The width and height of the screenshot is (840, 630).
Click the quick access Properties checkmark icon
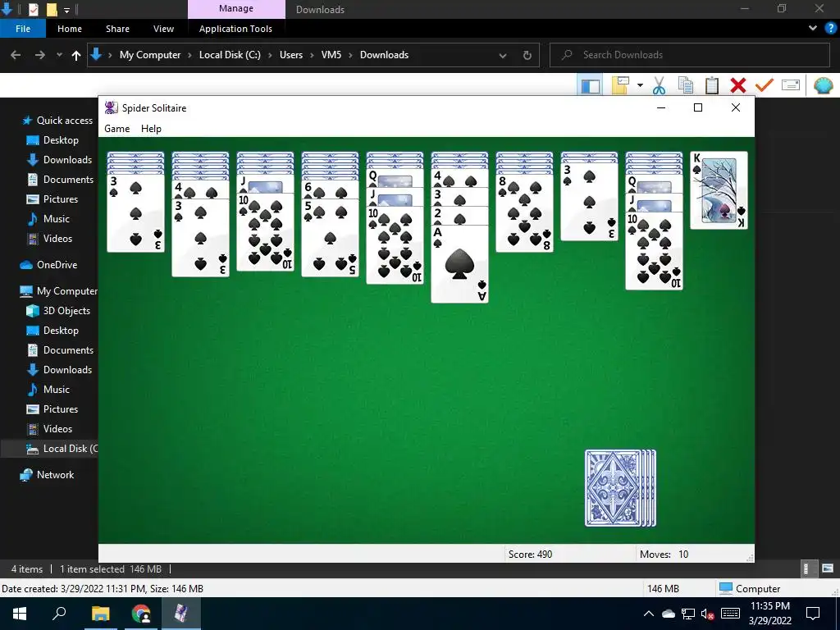pyautogui.click(x=33, y=10)
